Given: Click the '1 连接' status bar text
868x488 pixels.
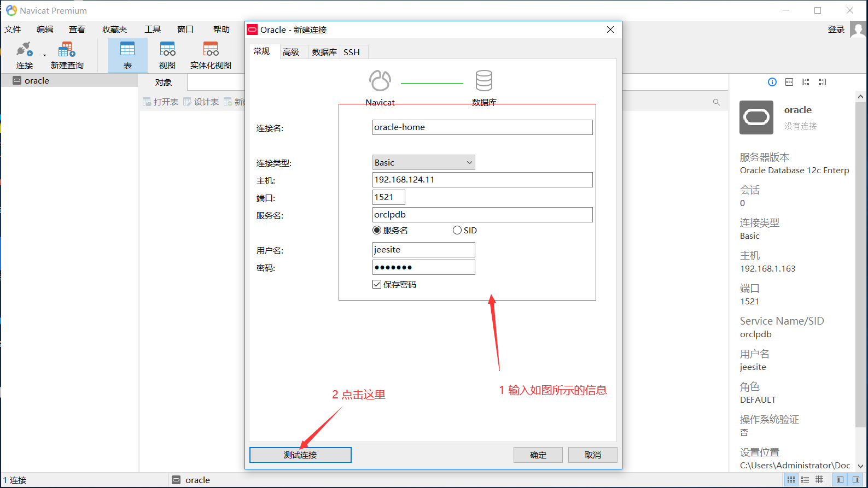Looking at the screenshot, I should point(15,480).
